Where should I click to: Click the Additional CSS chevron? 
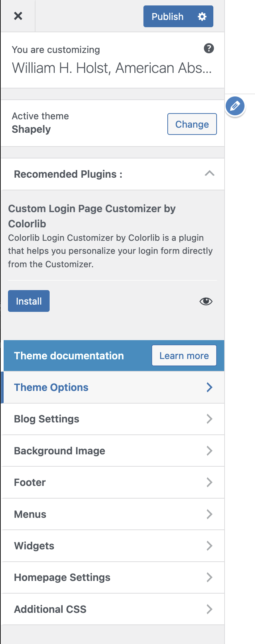[209, 609]
